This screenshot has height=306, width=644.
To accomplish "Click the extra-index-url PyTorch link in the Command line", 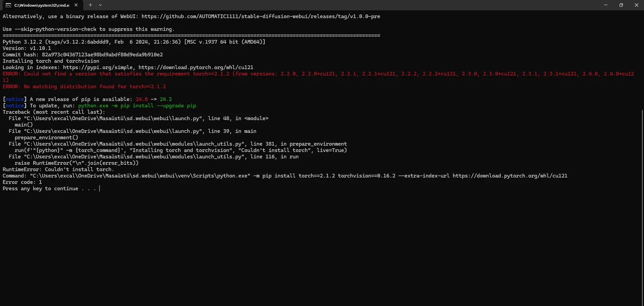I will [x=510, y=176].
